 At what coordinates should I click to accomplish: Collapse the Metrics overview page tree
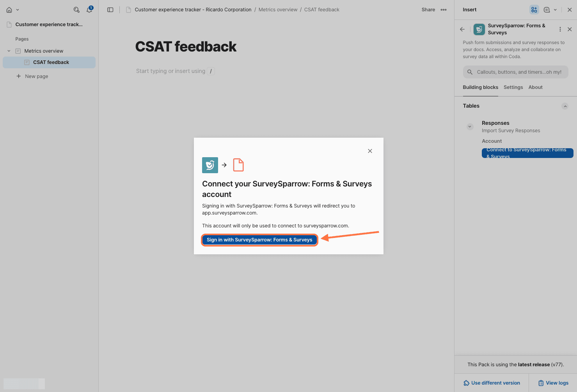click(x=9, y=51)
